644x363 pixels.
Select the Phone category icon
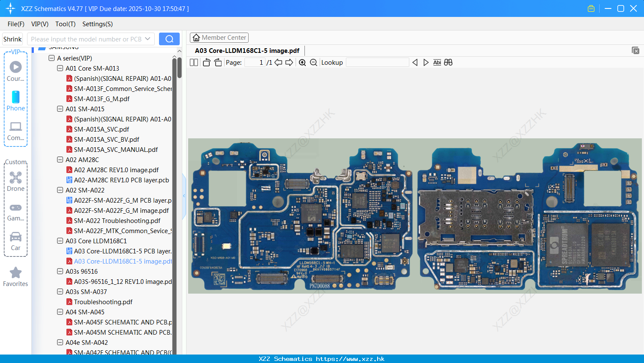pos(16,101)
